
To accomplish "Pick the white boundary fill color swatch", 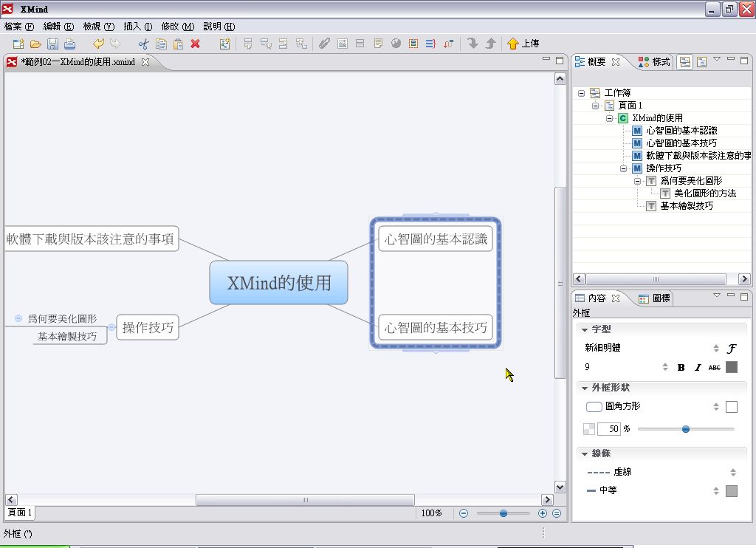I will pyautogui.click(x=732, y=407).
